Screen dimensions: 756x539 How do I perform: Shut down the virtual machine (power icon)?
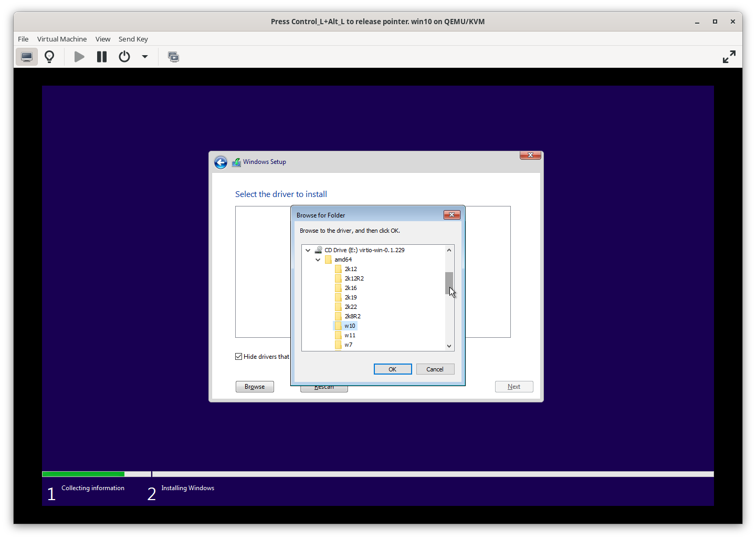(124, 57)
